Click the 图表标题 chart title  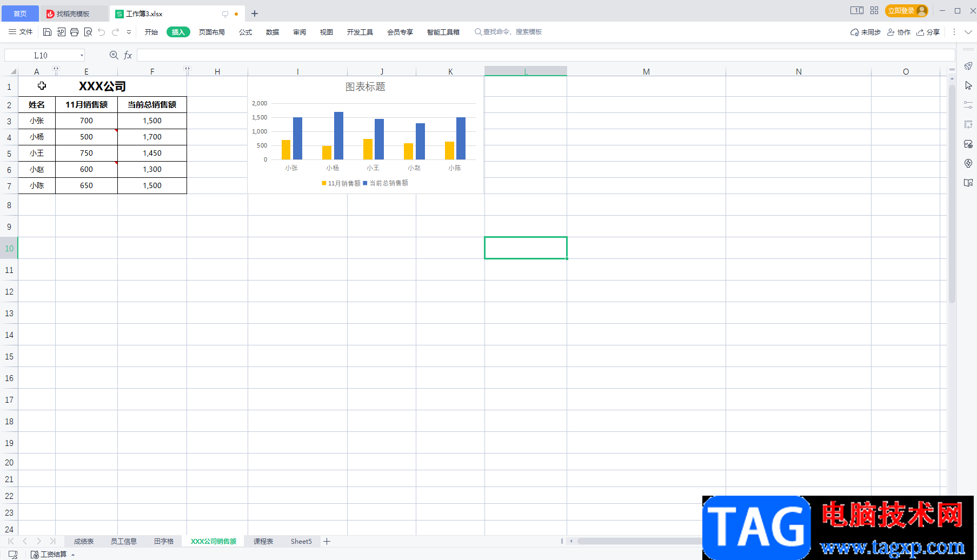pos(365,86)
